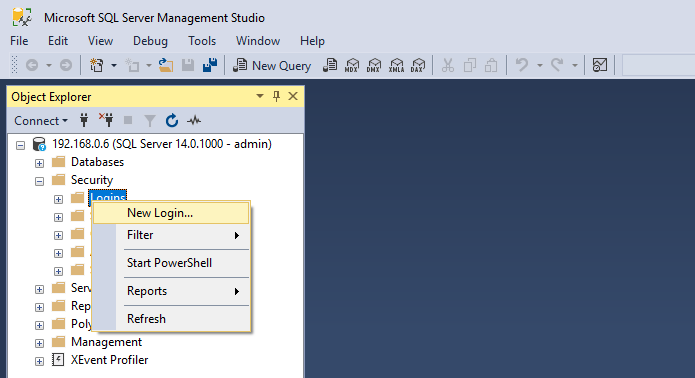Collapse the 192.168.0.6 server node

(x=20, y=145)
